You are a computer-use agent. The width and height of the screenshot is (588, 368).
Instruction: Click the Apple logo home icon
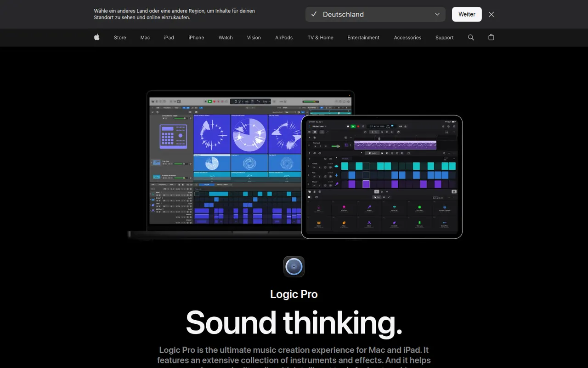coord(97,37)
